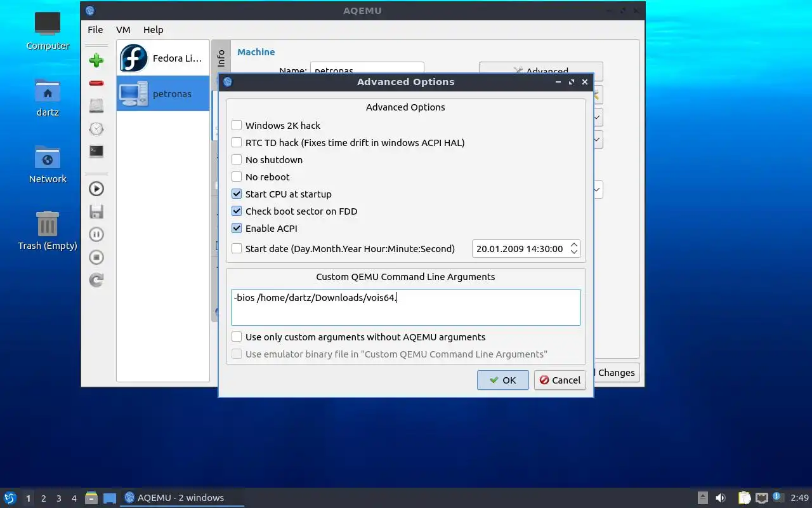The image size is (812, 508).
Task: Enable the Start date checkbox
Action: [237, 248]
